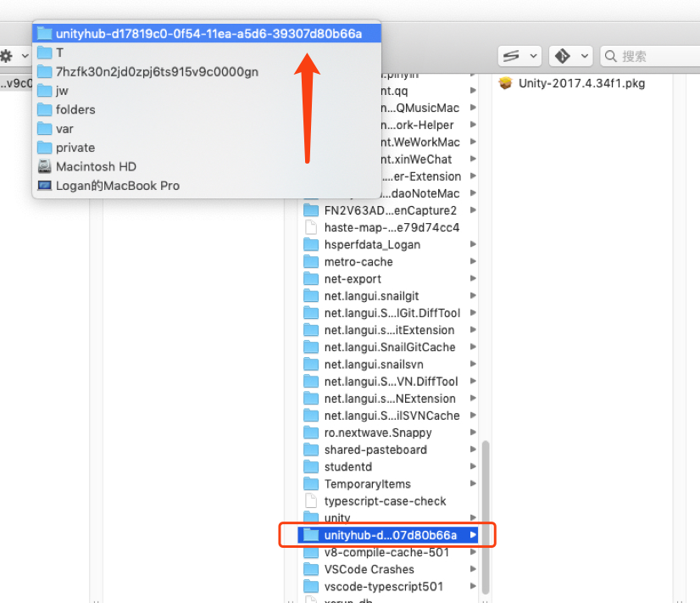The image size is (700, 603).
Task: Open the Git diamond toolbar dropdown
Action: coord(570,56)
